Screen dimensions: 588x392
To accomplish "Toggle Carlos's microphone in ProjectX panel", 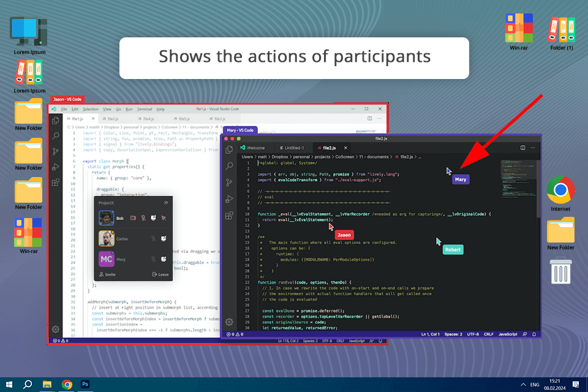I will click(x=153, y=239).
